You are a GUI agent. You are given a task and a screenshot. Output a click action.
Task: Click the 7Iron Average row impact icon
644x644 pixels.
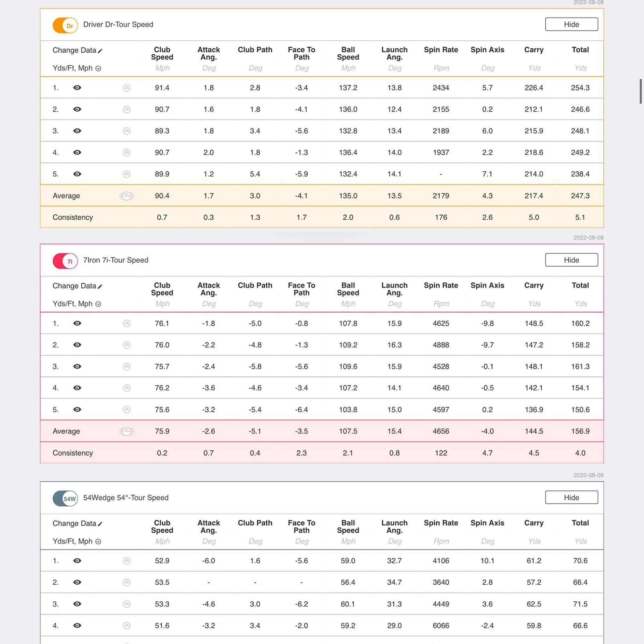coord(127,431)
